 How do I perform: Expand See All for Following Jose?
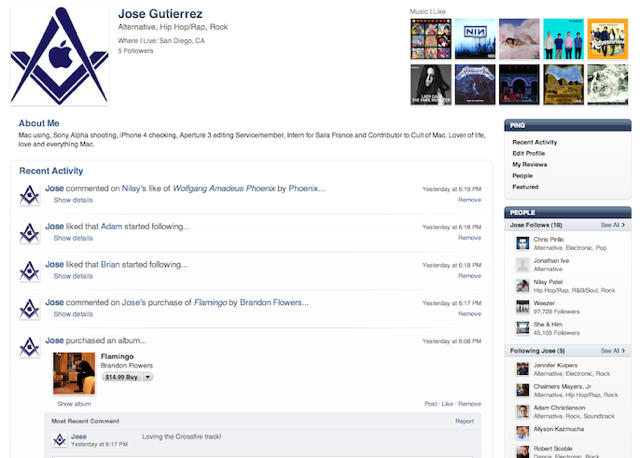click(612, 351)
